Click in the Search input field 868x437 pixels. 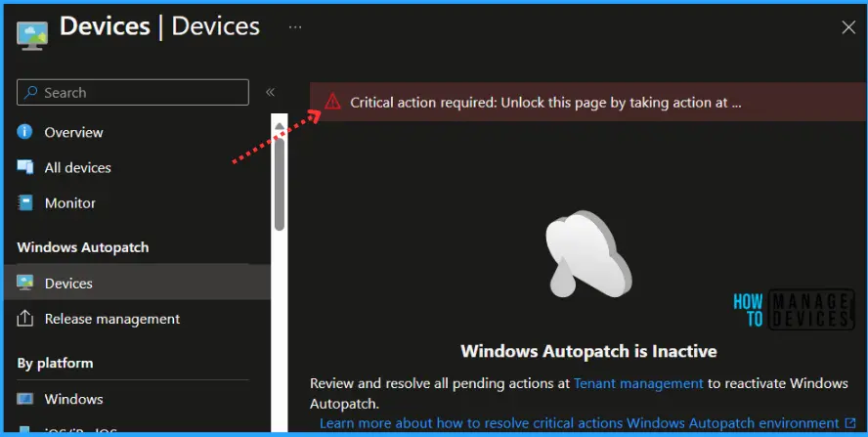(133, 93)
